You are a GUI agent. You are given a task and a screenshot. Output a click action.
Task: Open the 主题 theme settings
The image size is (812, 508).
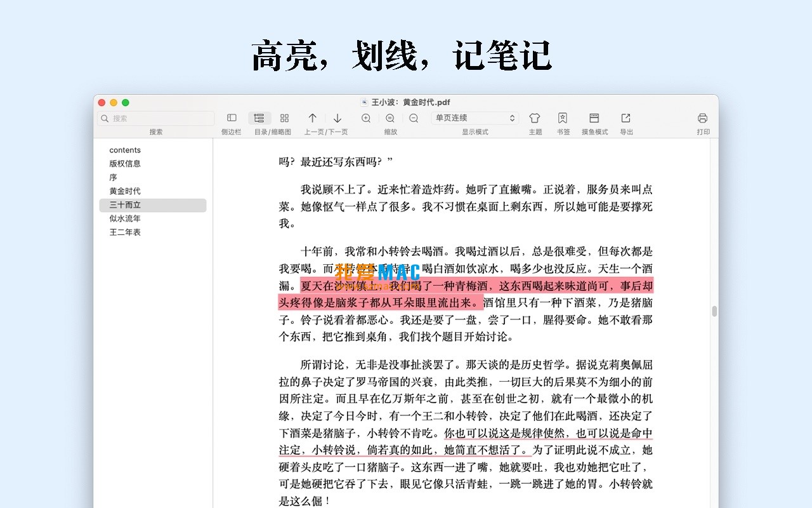pos(535,117)
